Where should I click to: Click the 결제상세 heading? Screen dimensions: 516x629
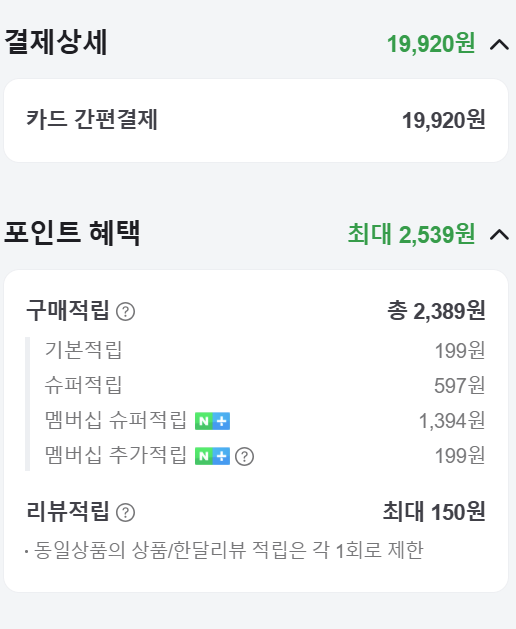(x=56, y=42)
